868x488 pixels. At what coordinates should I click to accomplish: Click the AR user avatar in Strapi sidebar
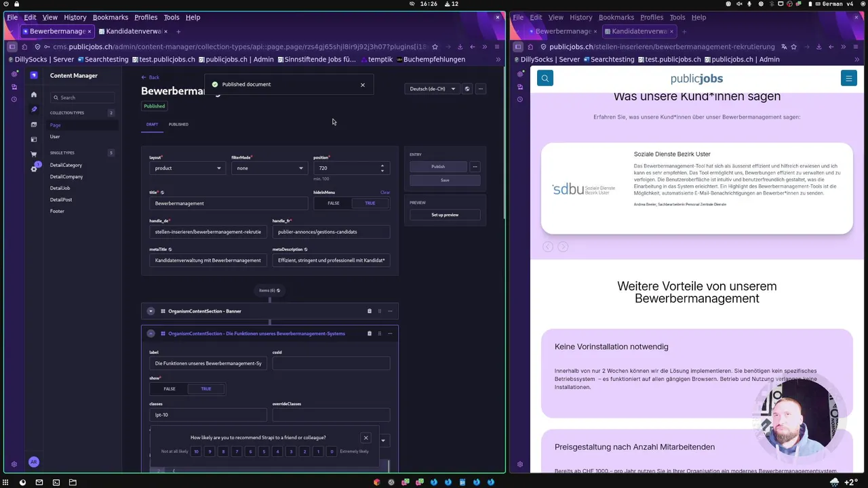coord(34,462)
